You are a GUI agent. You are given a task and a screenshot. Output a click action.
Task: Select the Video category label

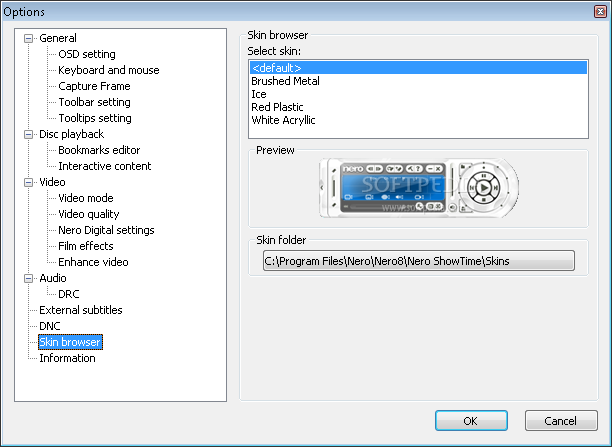click(52, 182)
